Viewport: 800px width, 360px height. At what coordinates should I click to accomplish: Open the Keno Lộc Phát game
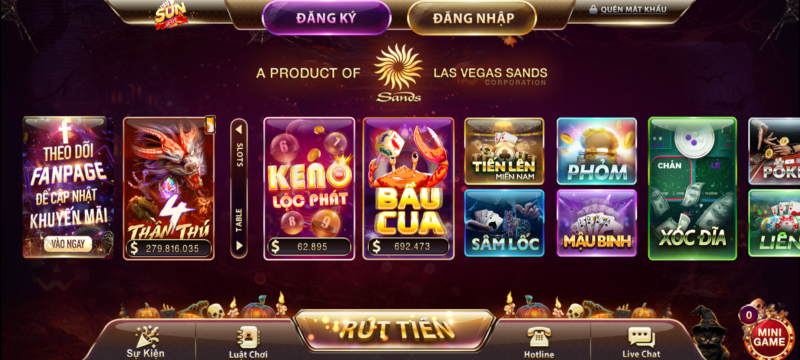pyautogui.click(x=309, y=189)
